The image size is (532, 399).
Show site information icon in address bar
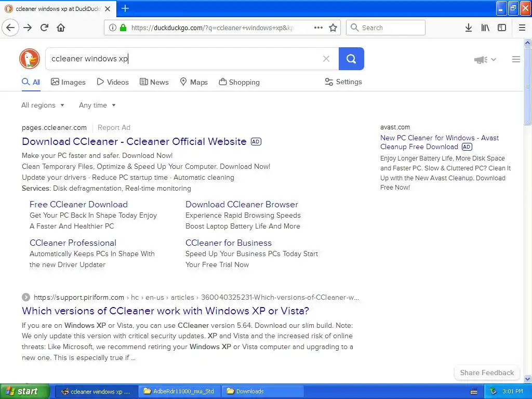[x=112, y=28]
